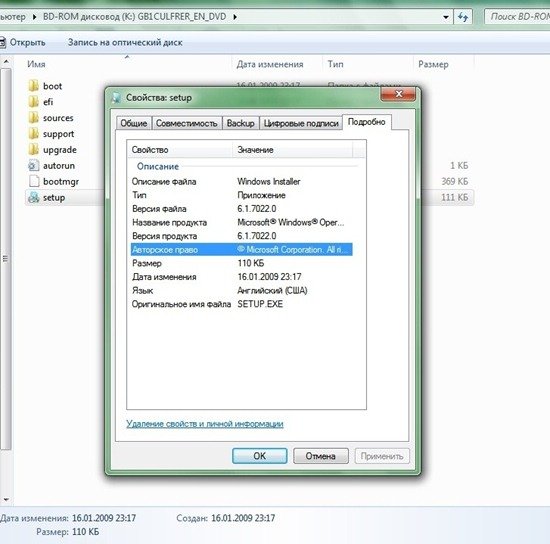
Task: Click the 369 КБ size cell
Action: click(455, 181)
